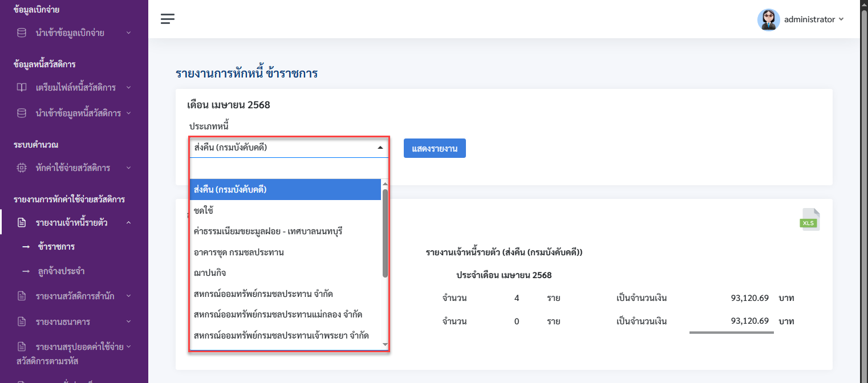
Task: Toggle the hamburger menu icon
Action: (167, 19)
